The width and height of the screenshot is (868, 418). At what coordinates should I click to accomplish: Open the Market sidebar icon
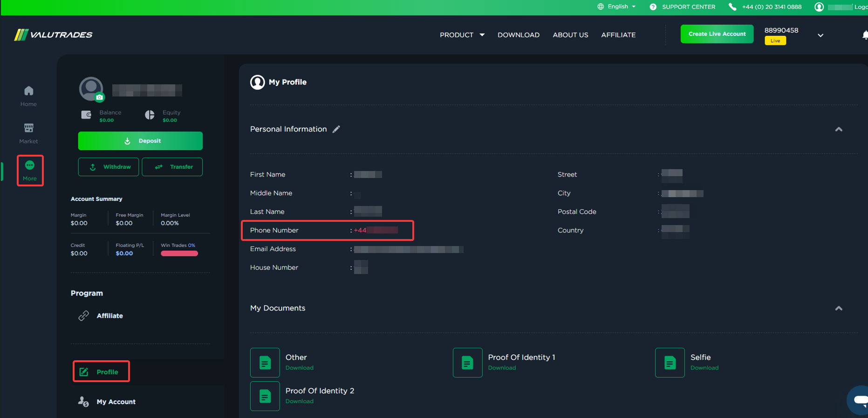pos(28,128)
